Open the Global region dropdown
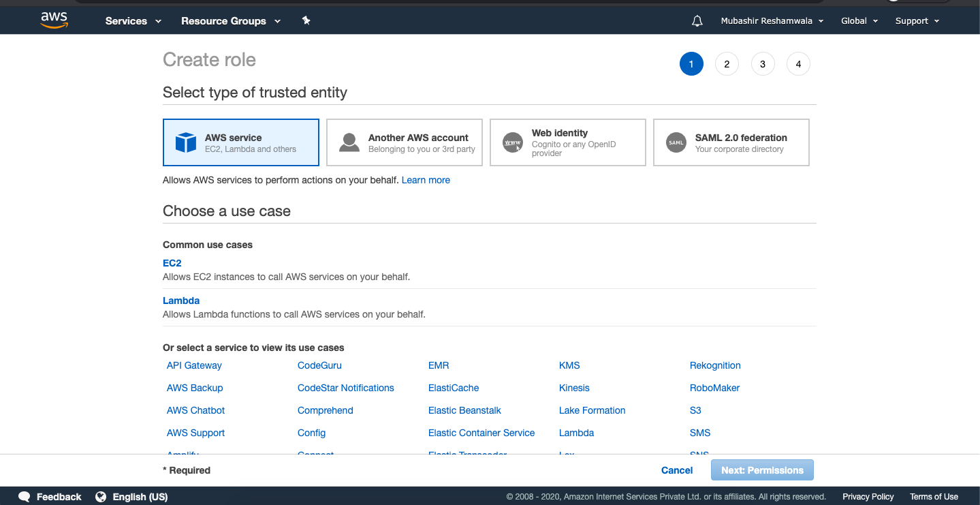980x505 pixels. [x=859, y=21]
